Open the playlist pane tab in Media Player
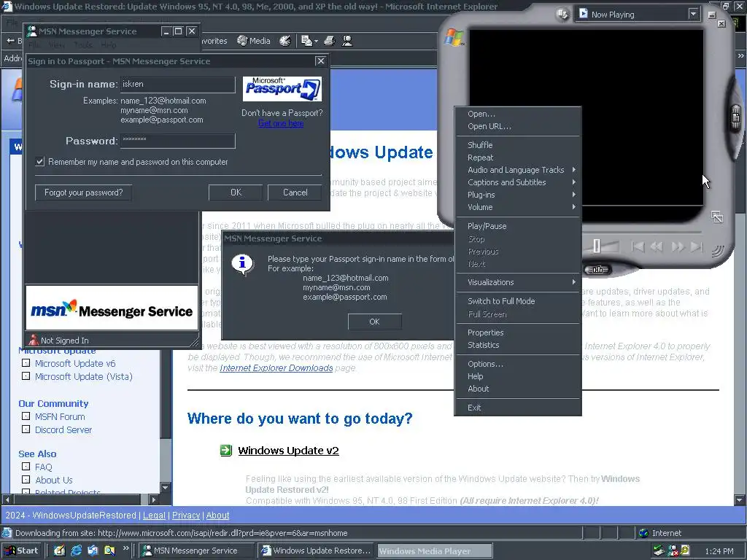 [x=735, y=117]
